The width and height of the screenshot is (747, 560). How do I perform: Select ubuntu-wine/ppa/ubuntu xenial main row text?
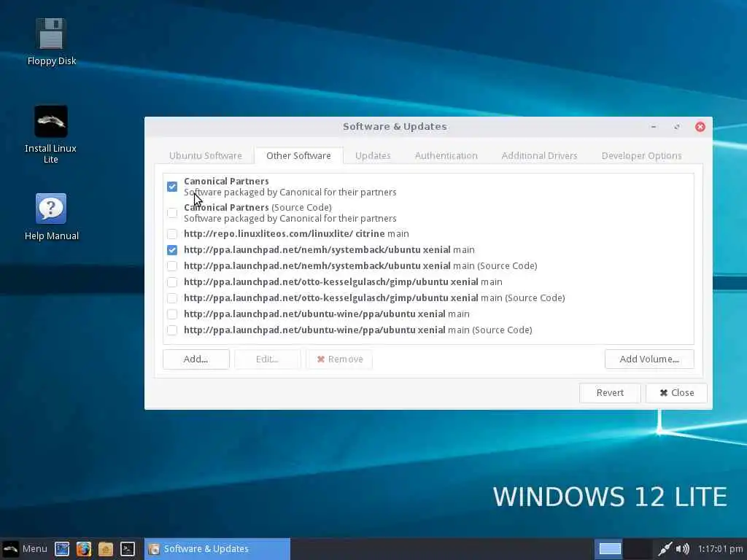pyautogui.click(x=327, y=314)
